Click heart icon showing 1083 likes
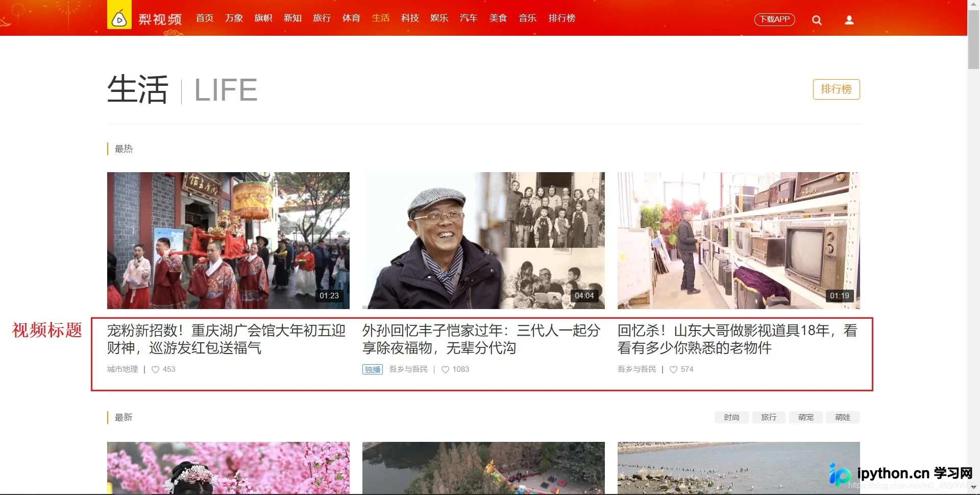 [445, 369]
